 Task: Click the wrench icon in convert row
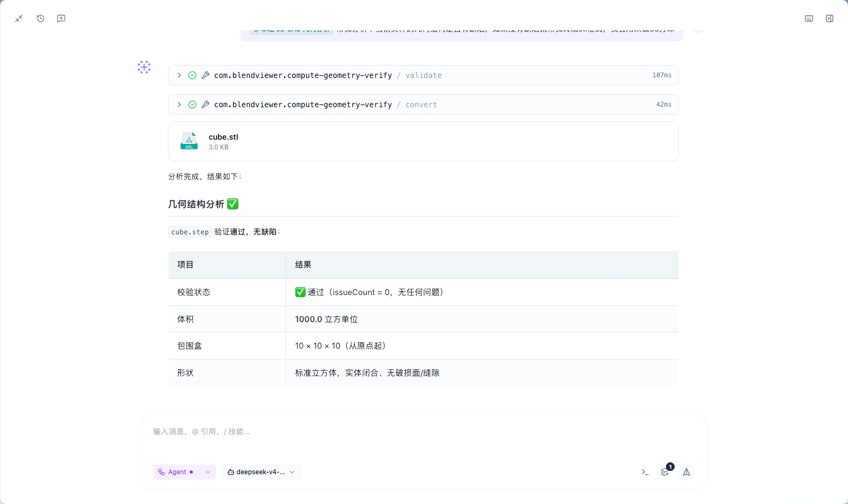pyautogui.click(x=205, y=104)
